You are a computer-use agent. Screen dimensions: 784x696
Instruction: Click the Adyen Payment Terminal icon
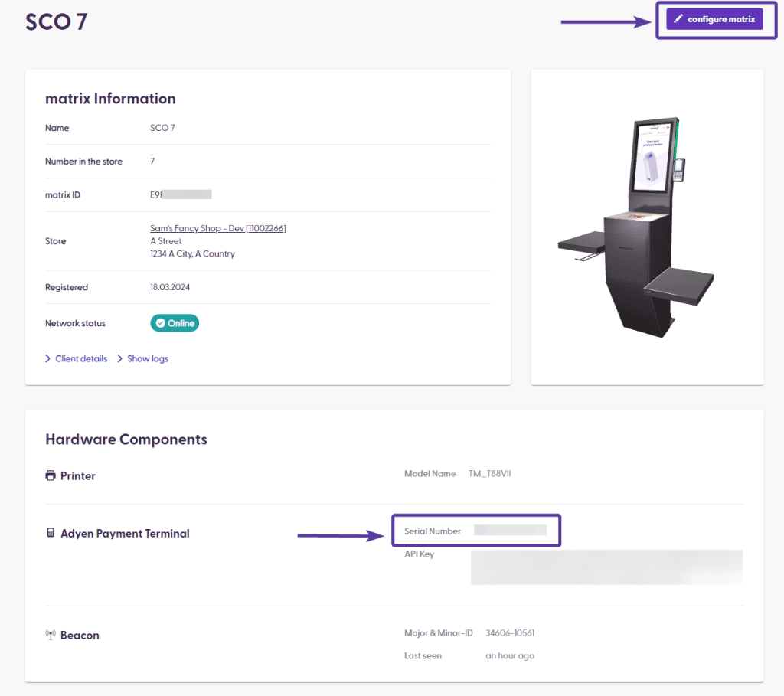[51, 533]
